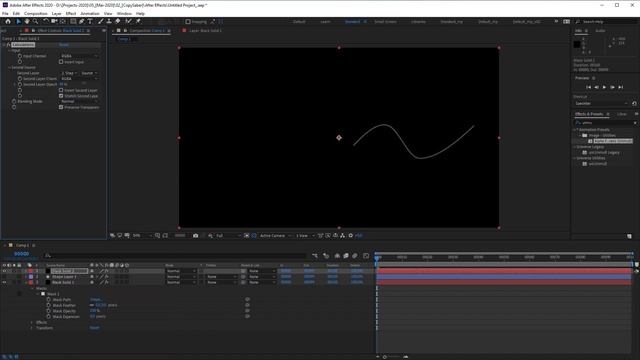
Task: Open the Composition Flowchart icon below viewer
Action: [x=342, y=236]
